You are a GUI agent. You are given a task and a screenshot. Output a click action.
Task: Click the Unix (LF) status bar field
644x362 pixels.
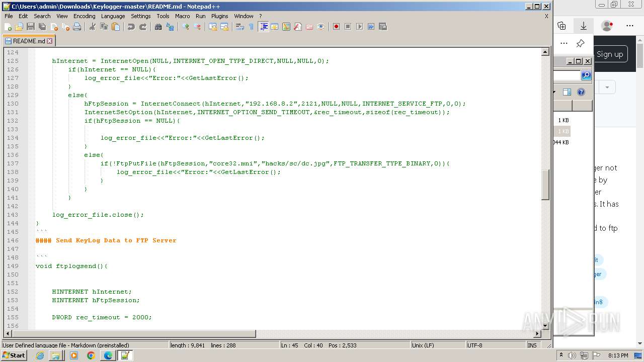(x=438, y=345)
